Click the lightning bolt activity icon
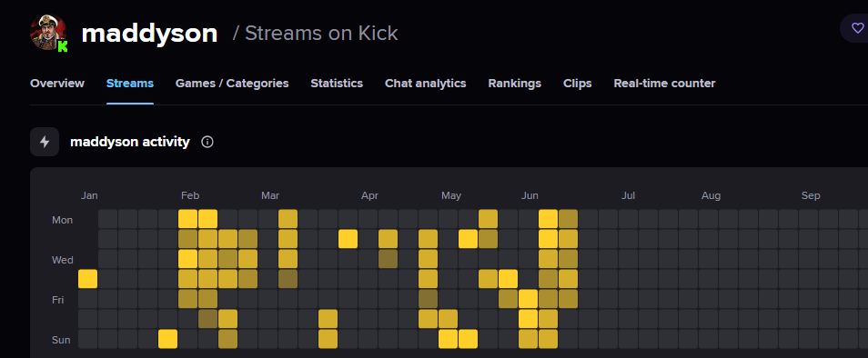Image resolution: width=868 pixels, height=358 pixels. point(45,142)
